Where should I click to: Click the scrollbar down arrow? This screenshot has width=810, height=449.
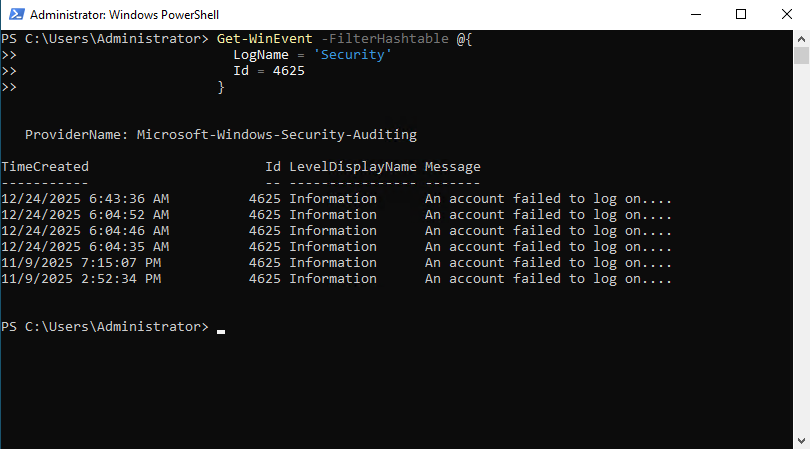(801, 441)
